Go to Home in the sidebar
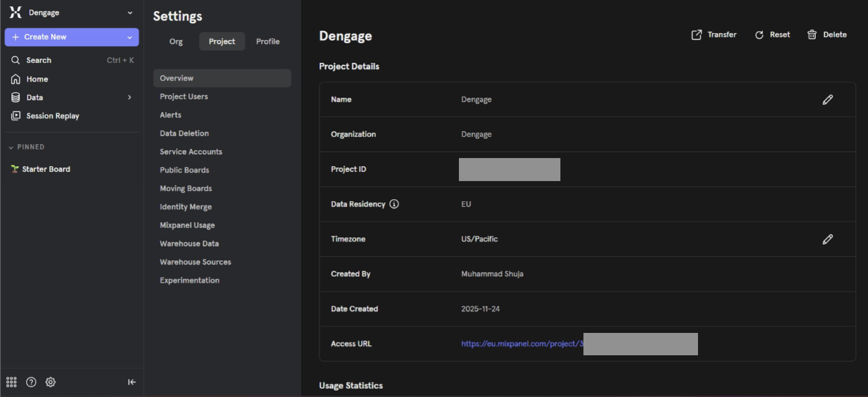The height and width of the screenshot is (397, 868). pyautogui.click(x=72, y=79)
